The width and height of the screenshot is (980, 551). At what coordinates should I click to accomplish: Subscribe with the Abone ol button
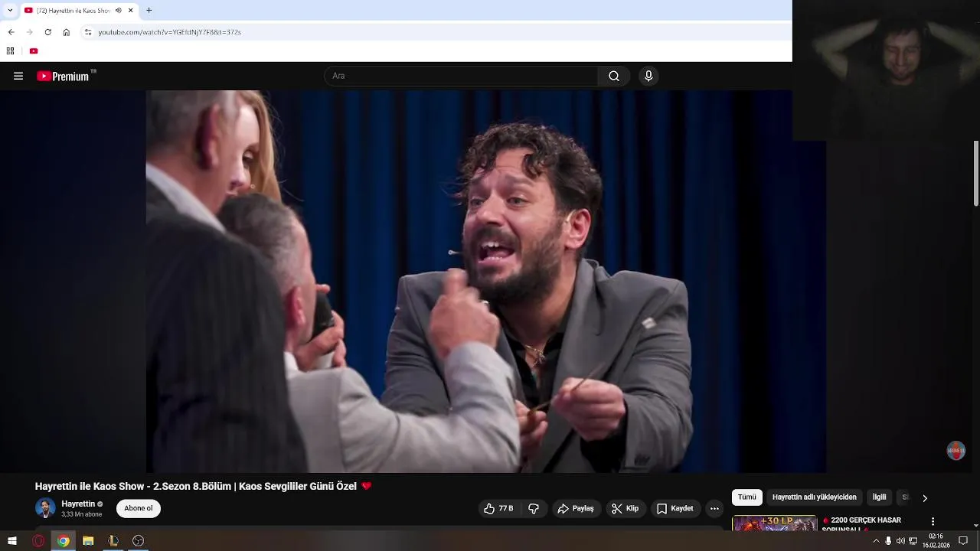pos(139,508)
